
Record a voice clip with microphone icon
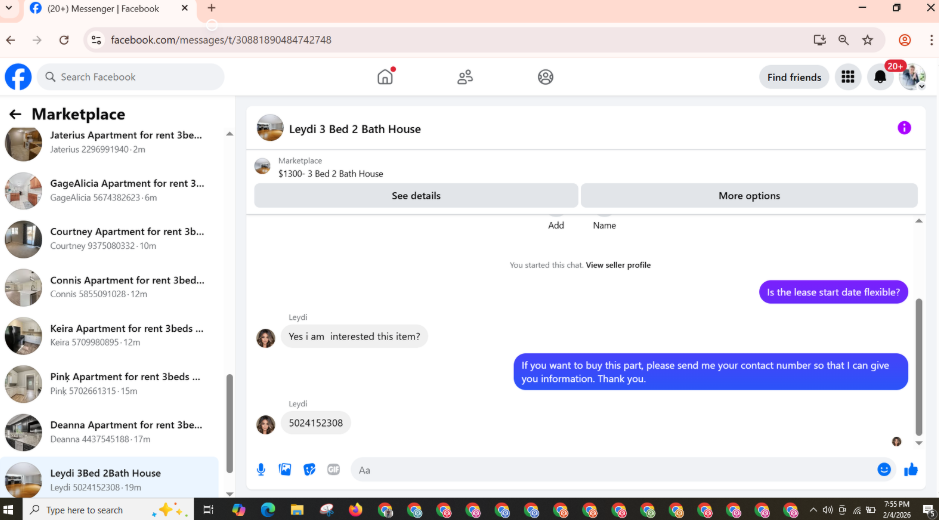[x=261, y=470]
